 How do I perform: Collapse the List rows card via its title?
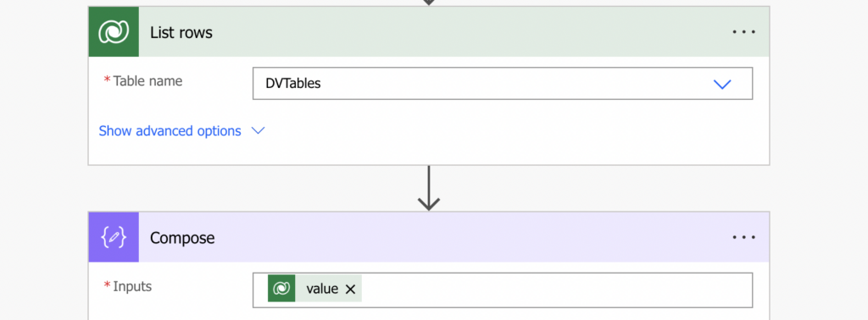pyautogui.click(x=181, y=33)
